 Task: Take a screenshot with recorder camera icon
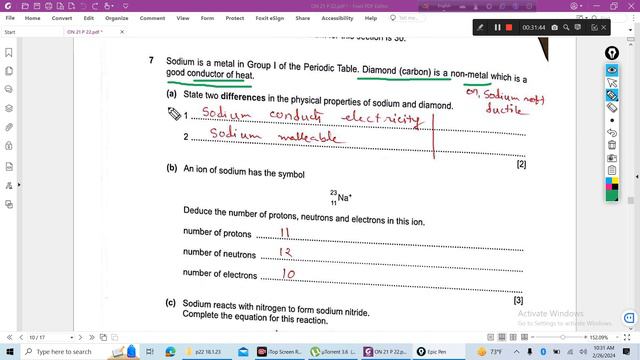coord(554,27)
